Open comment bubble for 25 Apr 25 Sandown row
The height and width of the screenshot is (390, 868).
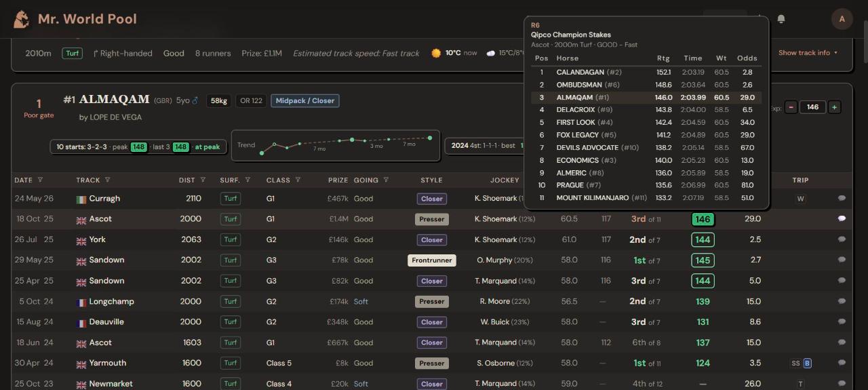[x=842, y=281]
